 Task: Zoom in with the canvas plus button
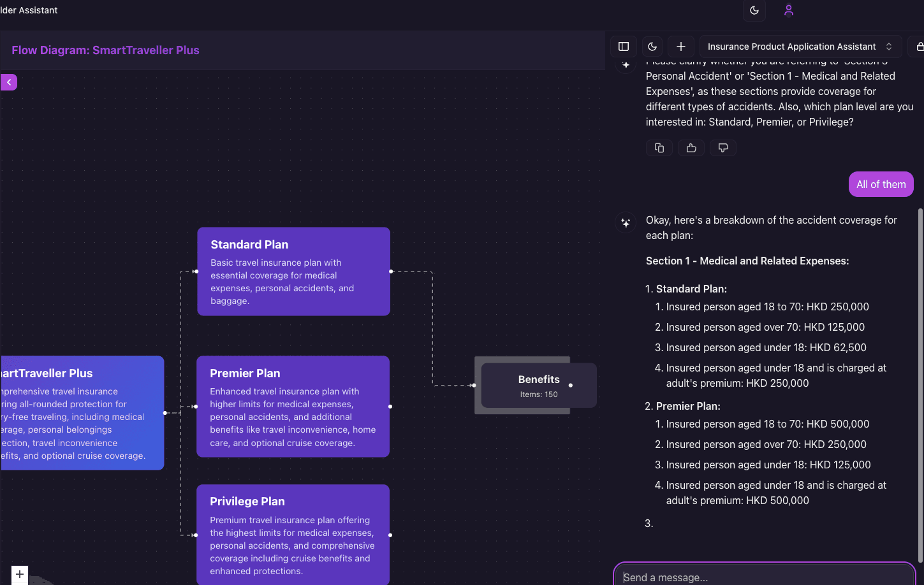coord(20,574)
